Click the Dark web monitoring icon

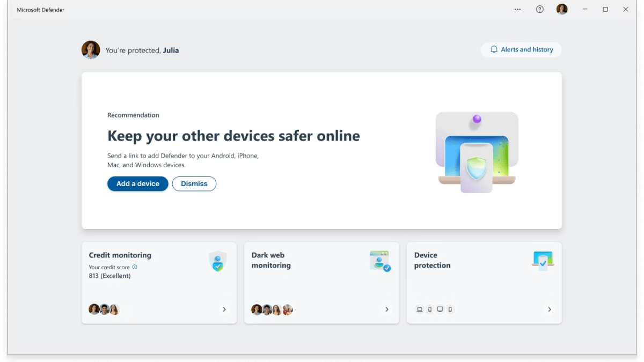(380, 261)
